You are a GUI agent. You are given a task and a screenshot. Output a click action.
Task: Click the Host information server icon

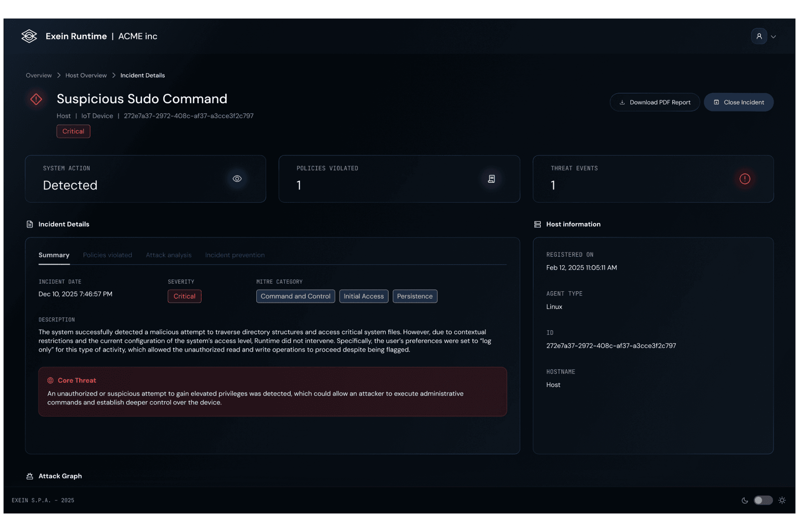coord(537,225)
